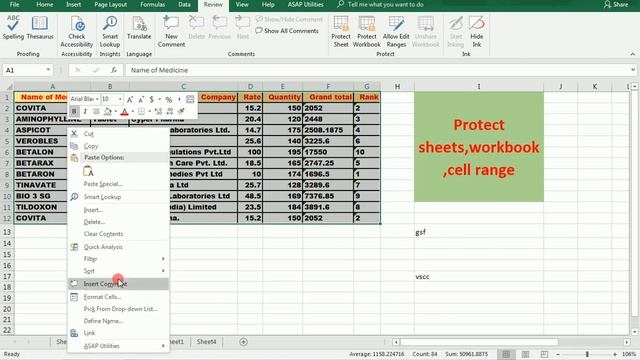The width and height of the screenshot is (640, 360).
Task: Click font color icon in mini toolbar
Action: click(124, 111)
